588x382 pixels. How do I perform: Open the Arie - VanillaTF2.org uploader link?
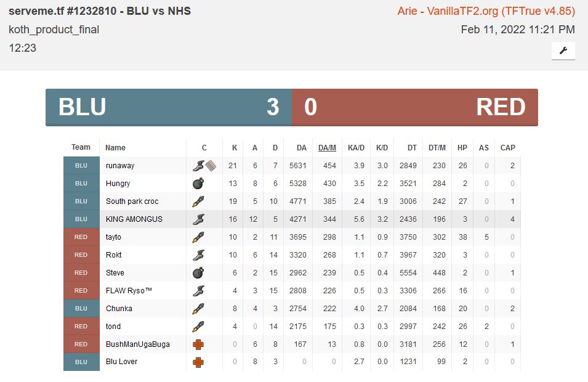tap(486, 11)
